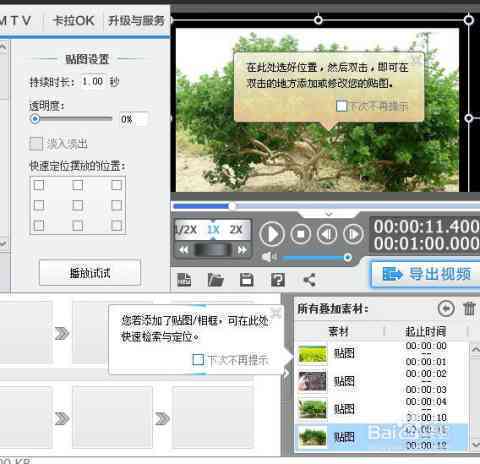This screenshot has width=480, height=464.
Task: Step to the next frame
Action: (353, 234)
